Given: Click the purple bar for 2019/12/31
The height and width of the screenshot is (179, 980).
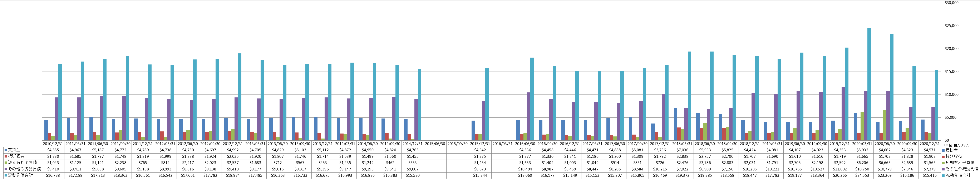Looking at the screenshot, I should [843, 113].
